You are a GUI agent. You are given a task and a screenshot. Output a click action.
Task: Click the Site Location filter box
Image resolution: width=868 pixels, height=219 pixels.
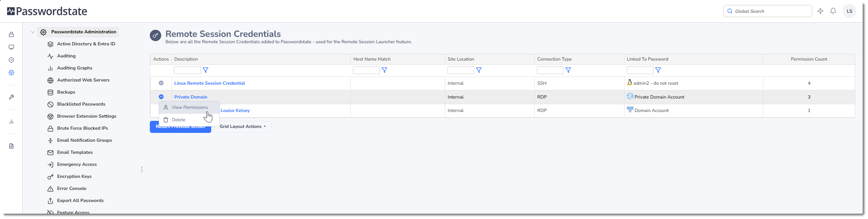coord(461,70)
